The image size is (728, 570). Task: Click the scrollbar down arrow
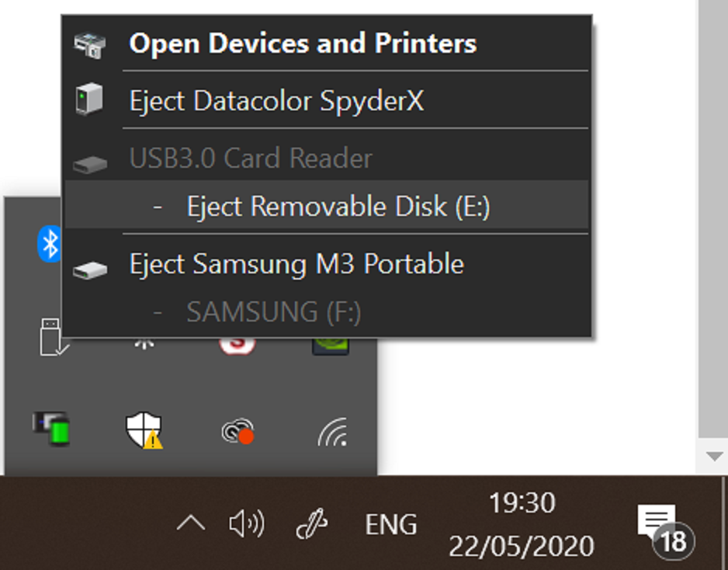(x=713, y=457)
